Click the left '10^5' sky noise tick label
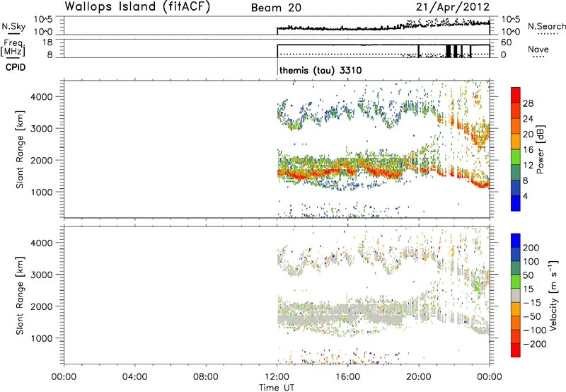The image size is (566, 392). pyautogui.click(x=43, y=19)
